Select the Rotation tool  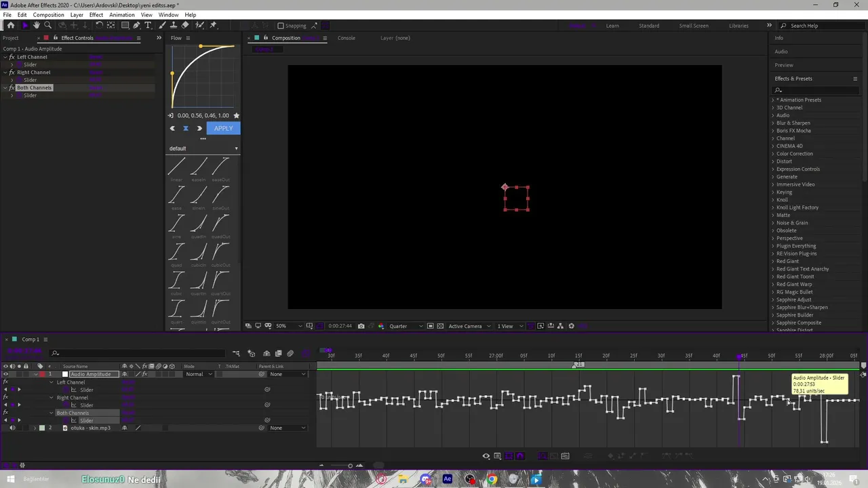click(x=99, y=25)
